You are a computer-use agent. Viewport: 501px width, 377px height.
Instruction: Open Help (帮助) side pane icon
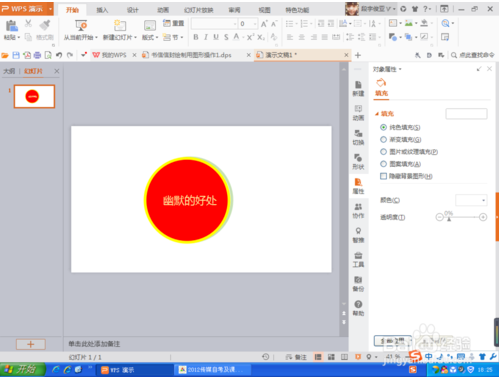click(358, 308)
